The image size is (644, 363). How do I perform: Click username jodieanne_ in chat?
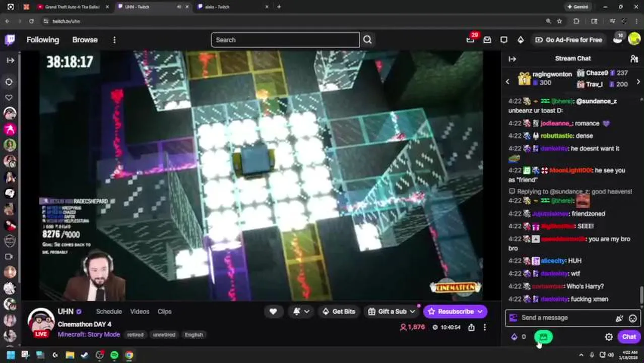(557, 124)
